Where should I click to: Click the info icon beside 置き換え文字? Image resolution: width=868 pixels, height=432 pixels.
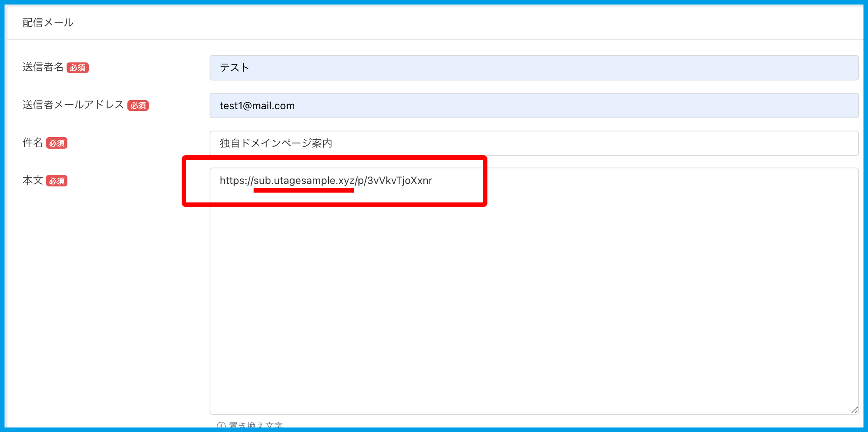[x=221, y=425]
